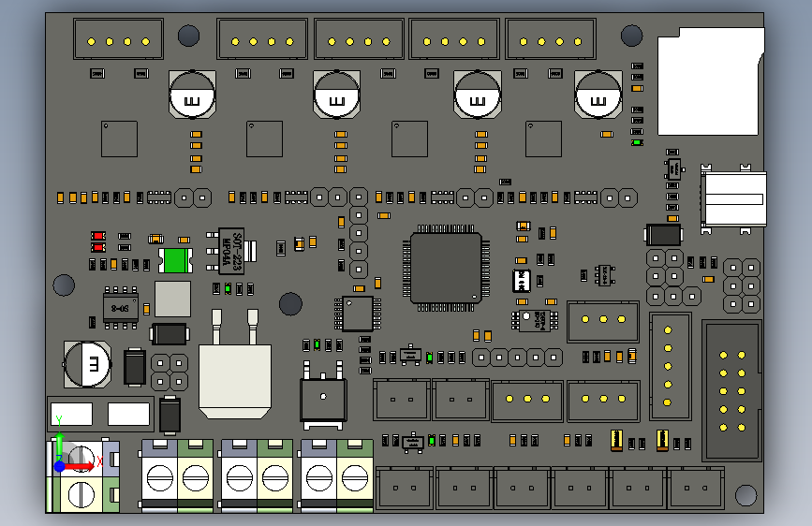Click the large central QFP microcontroller

[446, 268]
